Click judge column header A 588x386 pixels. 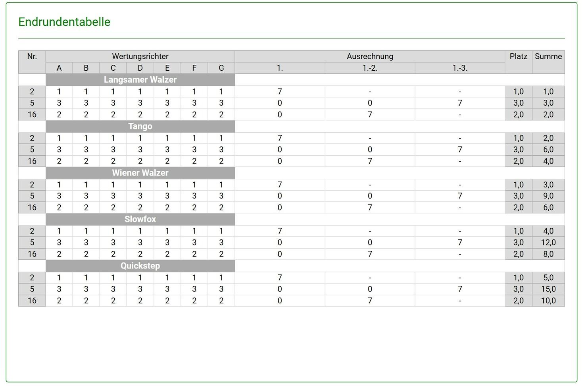tap(59, 68)
